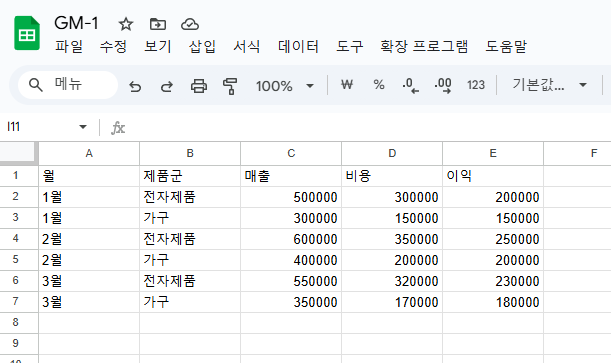Open the 기본값 font dropdown

[x=549, y=85]
